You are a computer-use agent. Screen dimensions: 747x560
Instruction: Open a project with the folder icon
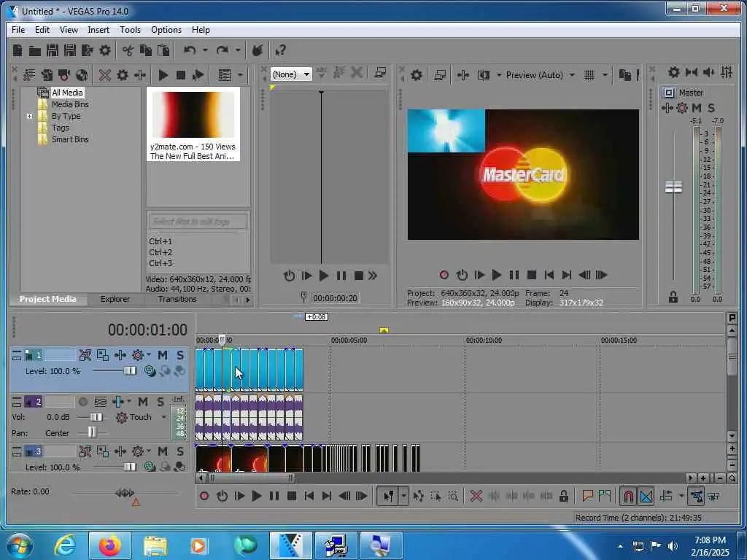tap(34, 50)
